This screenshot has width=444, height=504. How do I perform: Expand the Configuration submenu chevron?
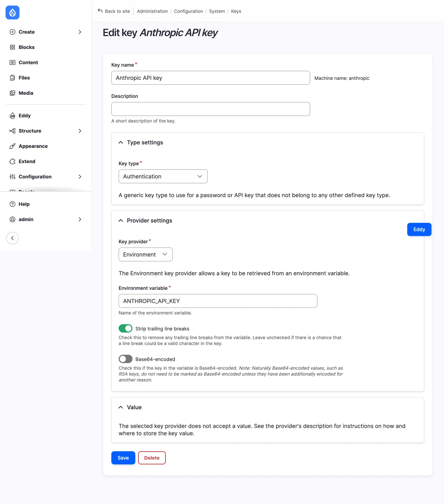(80, 177)
